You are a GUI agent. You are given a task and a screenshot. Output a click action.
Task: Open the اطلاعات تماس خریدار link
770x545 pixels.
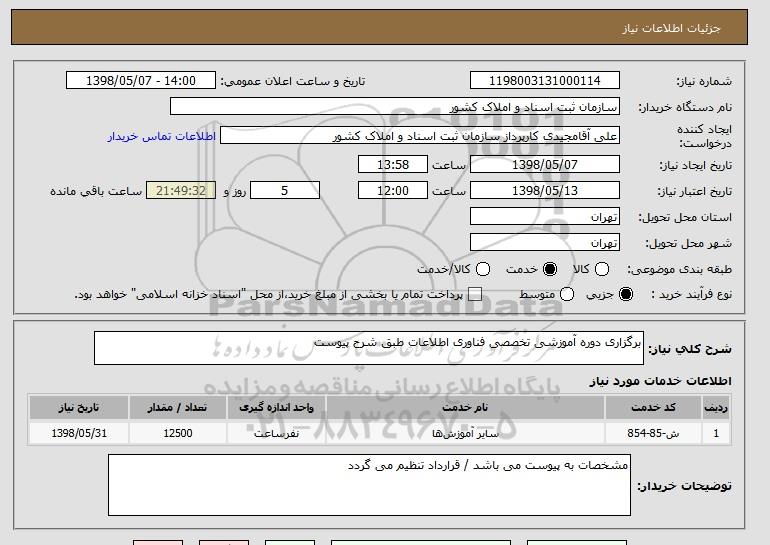(x=162, y=136)
